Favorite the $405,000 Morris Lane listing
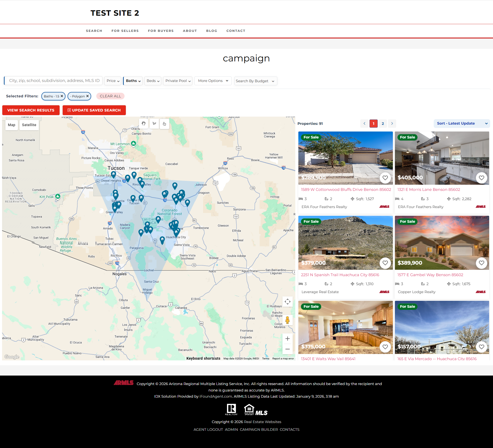Viewport: 493px width, 448px height. [481, 178]
